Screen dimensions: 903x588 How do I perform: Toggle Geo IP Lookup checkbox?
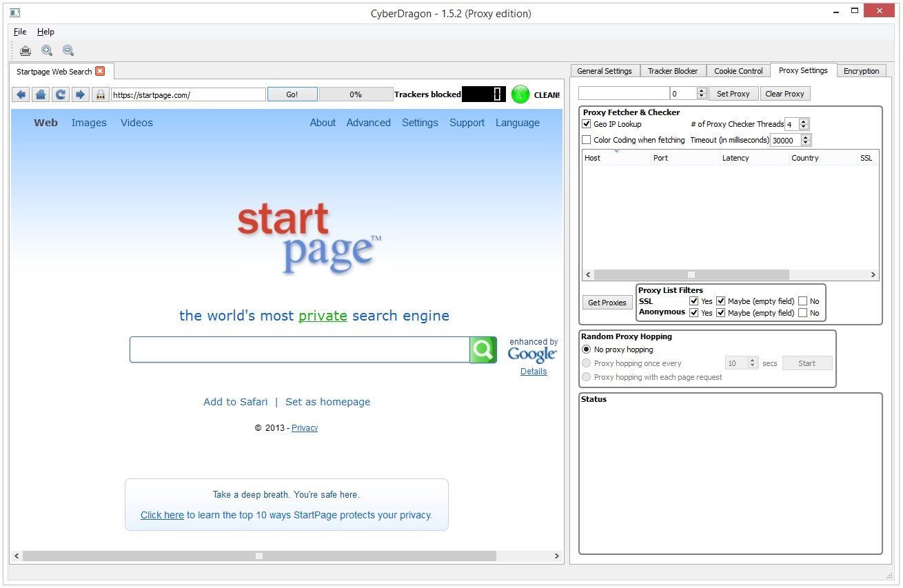[587, 124]
